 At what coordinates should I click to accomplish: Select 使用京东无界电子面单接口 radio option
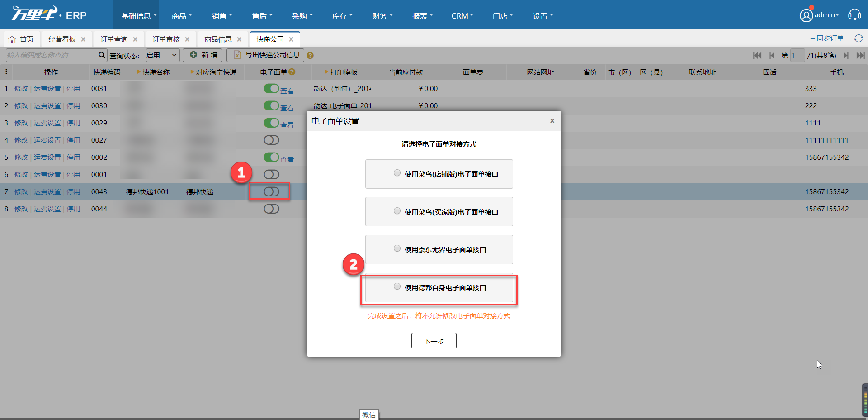(x=397, y=248)
